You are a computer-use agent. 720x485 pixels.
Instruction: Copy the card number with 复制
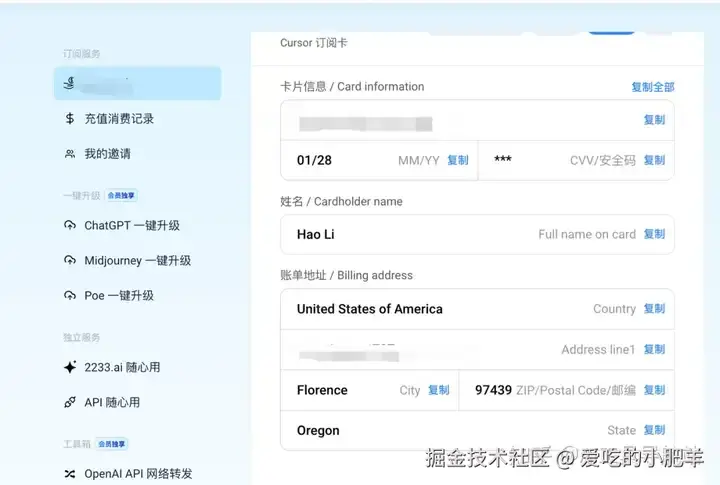coord(654,120)
